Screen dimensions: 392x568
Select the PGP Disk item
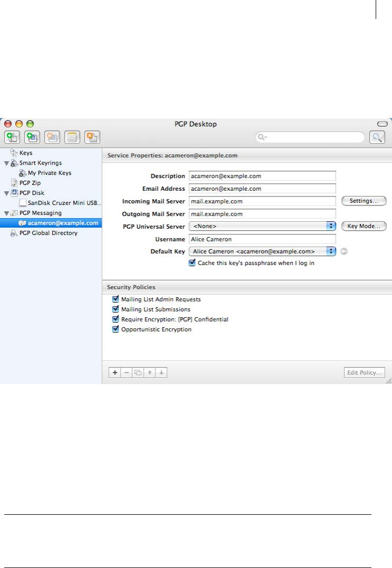(32, 193)
